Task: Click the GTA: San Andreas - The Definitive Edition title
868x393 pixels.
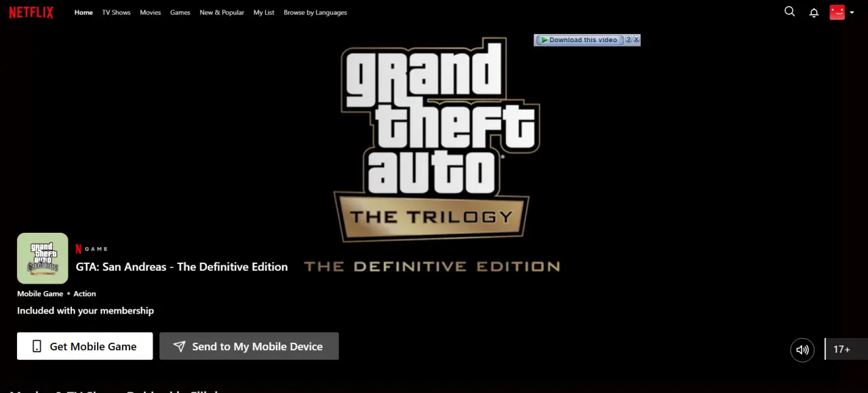Action: (x=182, y=267)
